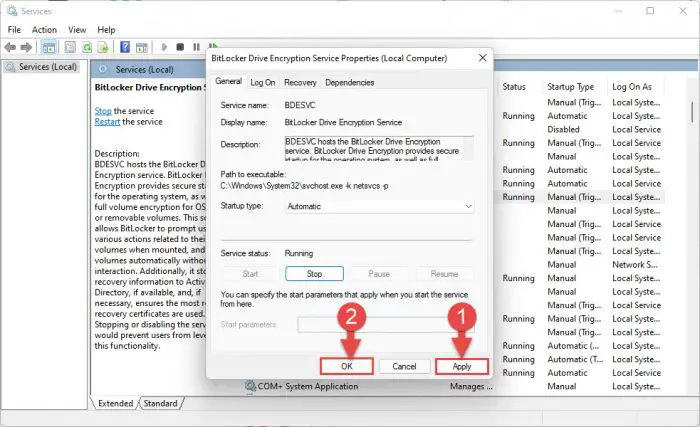Switch to the General tab
Viewport: 700px width, 427px height.
[x=229, y=81]
